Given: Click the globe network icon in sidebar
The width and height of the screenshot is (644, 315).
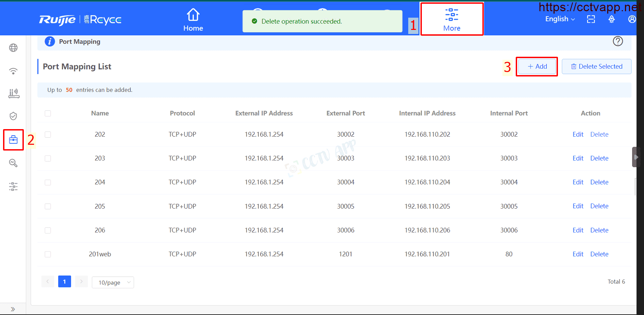Looking at the screenshot, I should coord(13,48).
